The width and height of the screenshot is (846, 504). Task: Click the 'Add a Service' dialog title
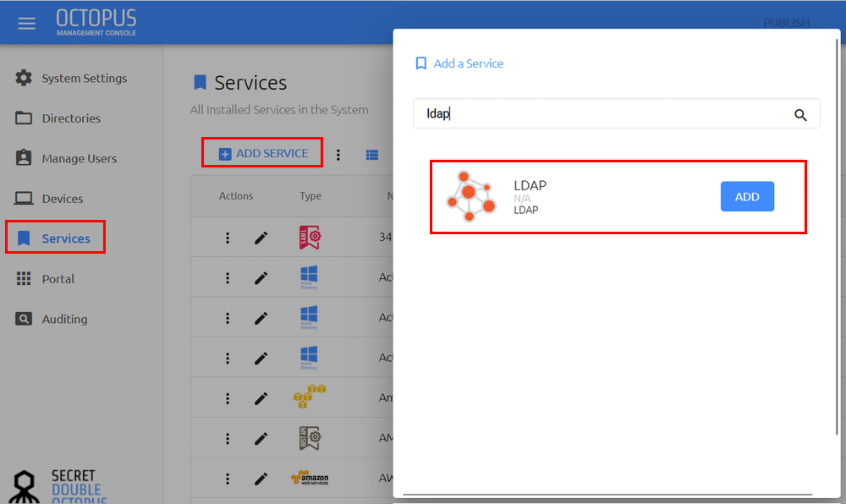(x=469, y=63)
